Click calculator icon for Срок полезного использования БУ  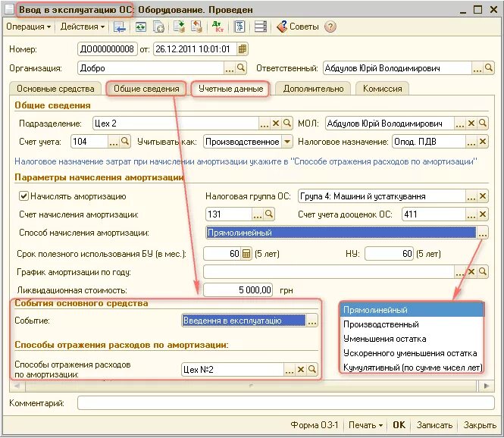point(246,254)
